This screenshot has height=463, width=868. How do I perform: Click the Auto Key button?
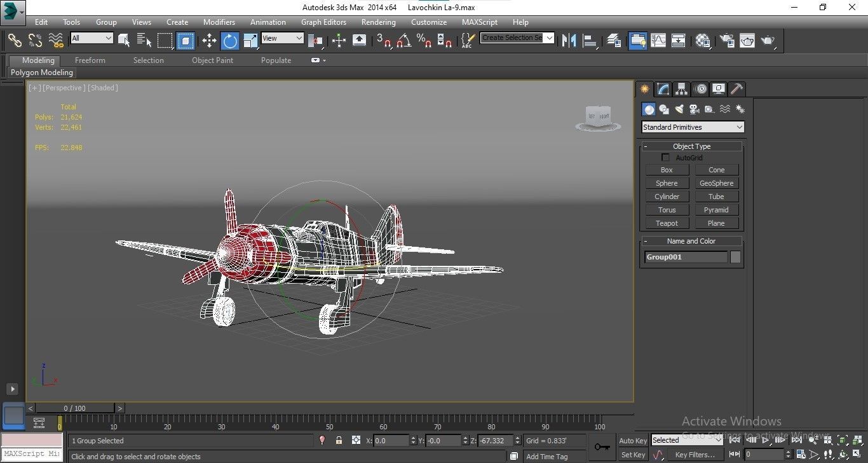(633, 441)
